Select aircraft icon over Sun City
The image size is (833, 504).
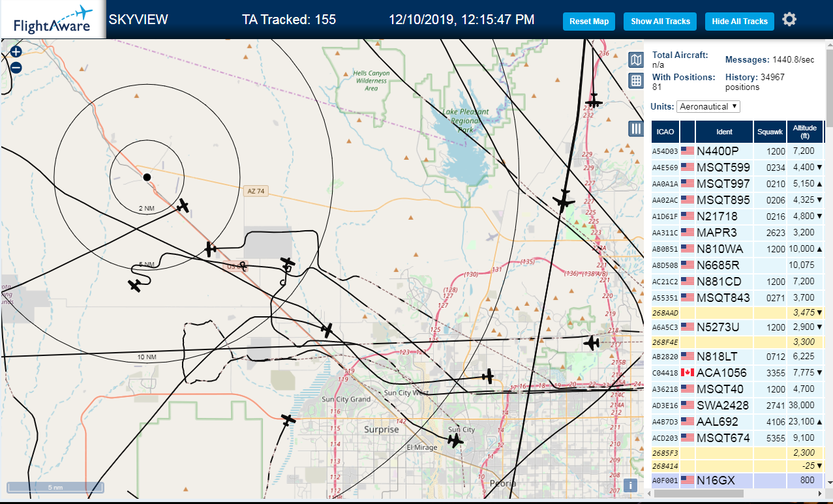[456, 441]
